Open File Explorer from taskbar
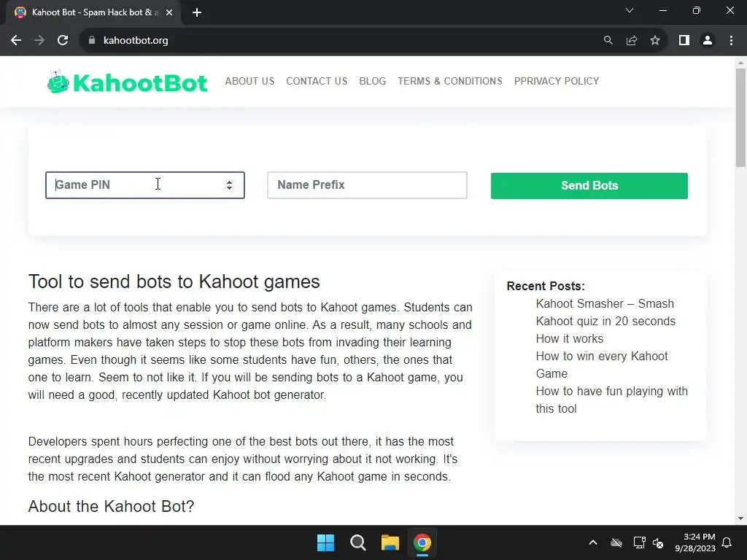Viewport: 747px width, 560px height. click(x=390, y=542)
